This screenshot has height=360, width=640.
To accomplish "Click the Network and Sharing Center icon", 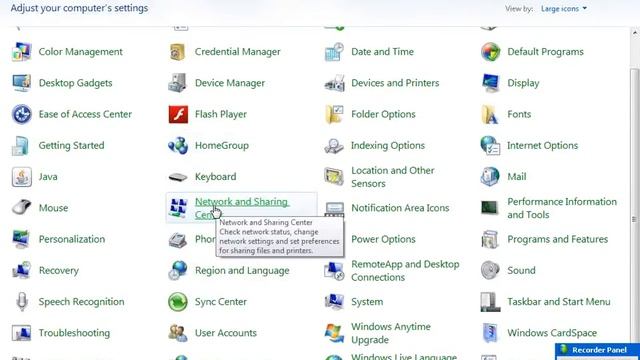I will click(178, 208).
